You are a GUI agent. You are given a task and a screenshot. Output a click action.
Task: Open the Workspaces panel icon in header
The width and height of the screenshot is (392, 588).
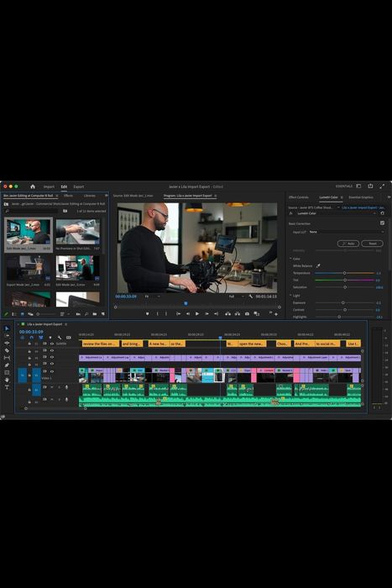point(358,186)
